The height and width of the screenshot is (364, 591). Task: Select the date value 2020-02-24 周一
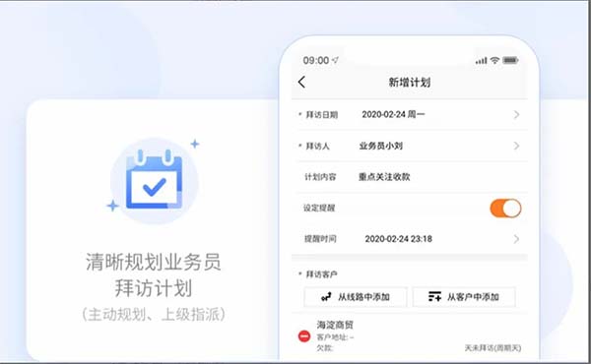coord(393,114)
